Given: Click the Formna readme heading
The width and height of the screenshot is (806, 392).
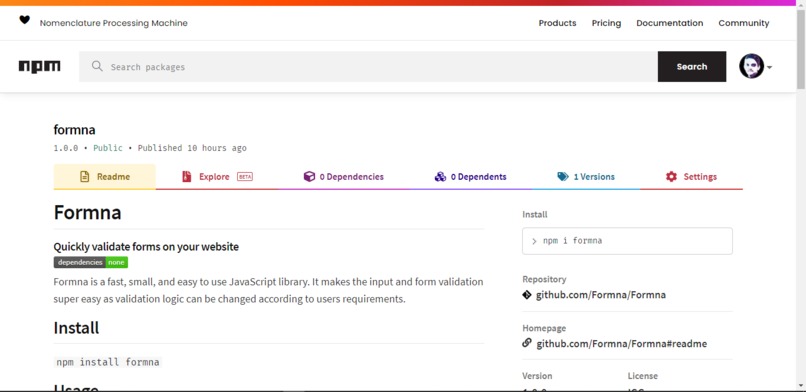Looking at the screenshot, I should (x=87, y=212).
